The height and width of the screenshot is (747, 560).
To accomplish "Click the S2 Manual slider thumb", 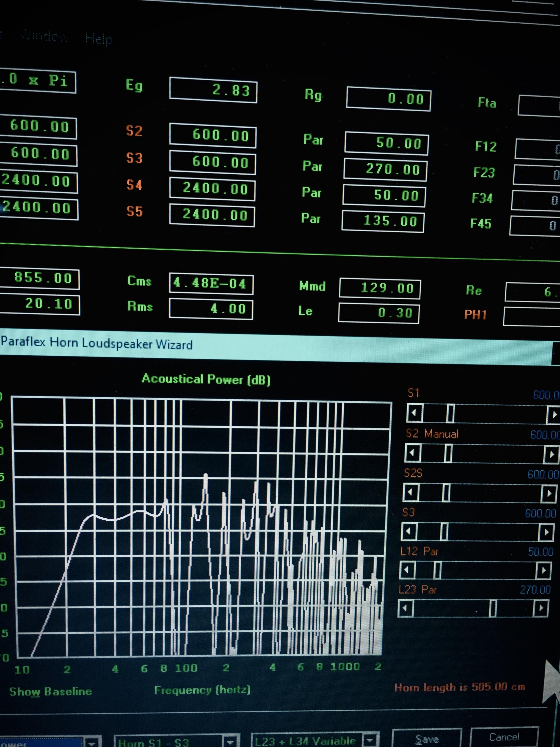I will pos(448,453).
